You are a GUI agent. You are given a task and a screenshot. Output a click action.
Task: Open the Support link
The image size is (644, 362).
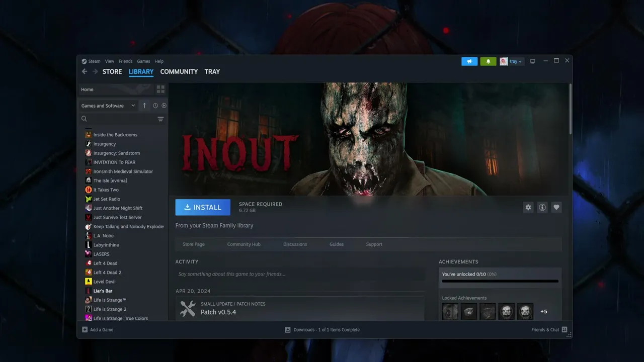(x=374, y=244)
